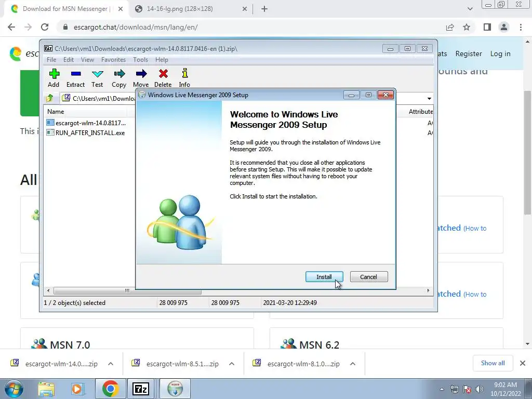The image size is (532, 399).
Task: Click the setup installer taskbar icon
Action: [x=175, y=389]
